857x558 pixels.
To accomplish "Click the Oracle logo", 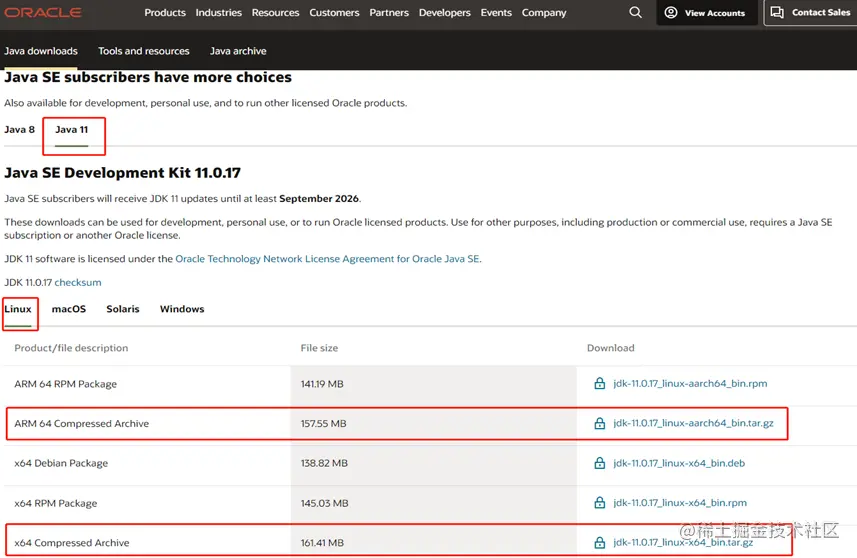I will point(41,13).
